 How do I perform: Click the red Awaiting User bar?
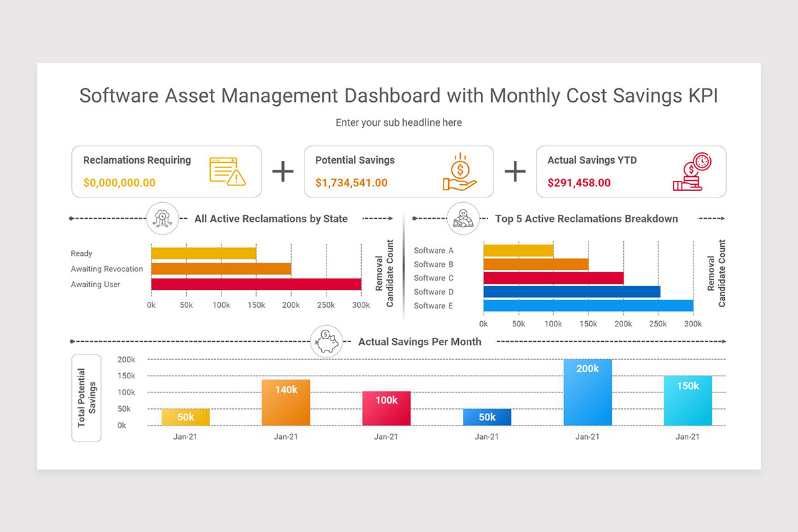coord(256,284)
